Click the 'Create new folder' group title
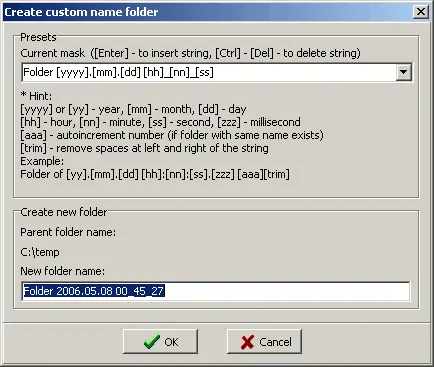 click(64, 212)
